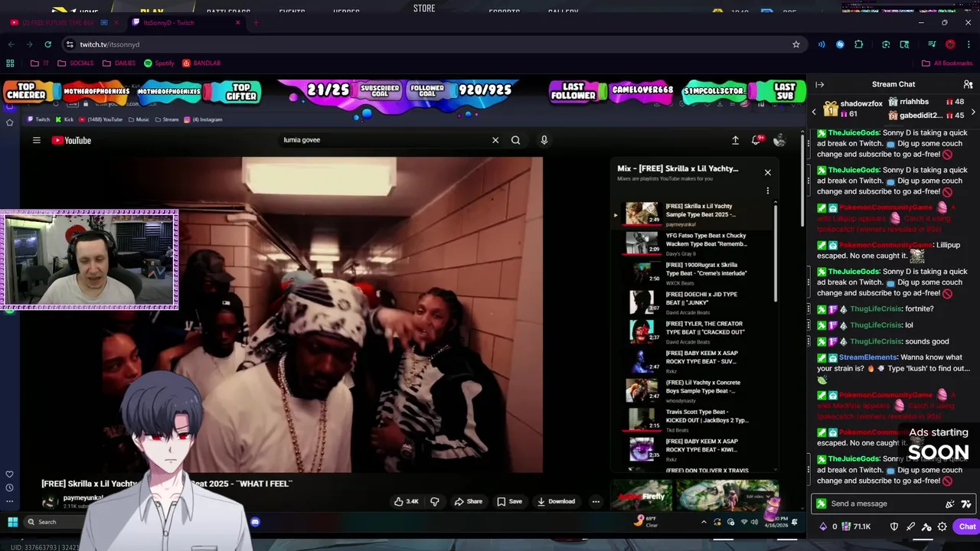Screen dimensions: 980x551
Task: Click the tab audio indicator on YouTube tab
Action: [x=104, y=22]
